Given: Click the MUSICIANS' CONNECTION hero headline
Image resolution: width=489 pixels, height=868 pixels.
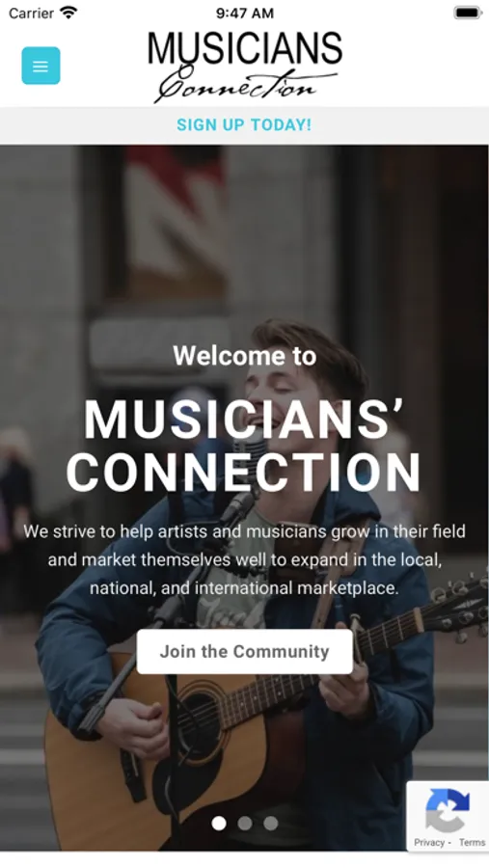Looking at the screenshot, I should [244, 445].
